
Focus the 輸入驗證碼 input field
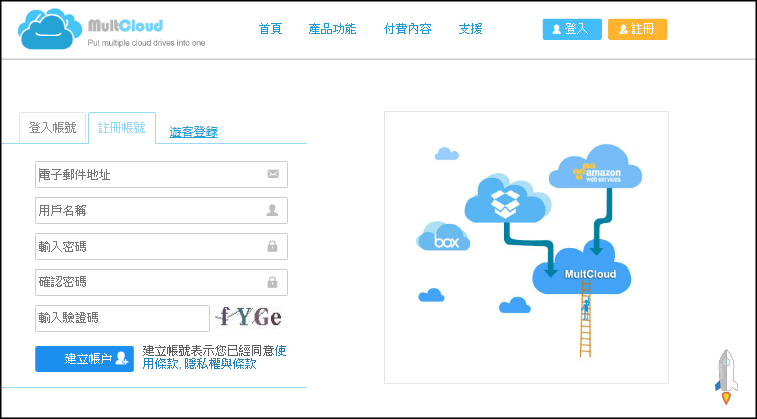click(122, 318)
